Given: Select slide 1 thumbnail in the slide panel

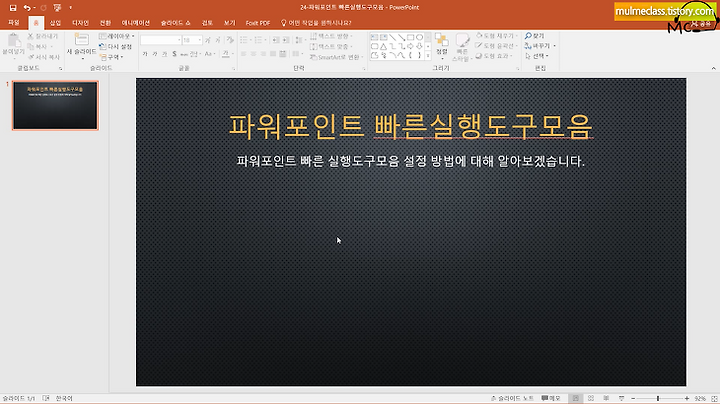Looking at the screenshot, I should click(x=55, y=106).
